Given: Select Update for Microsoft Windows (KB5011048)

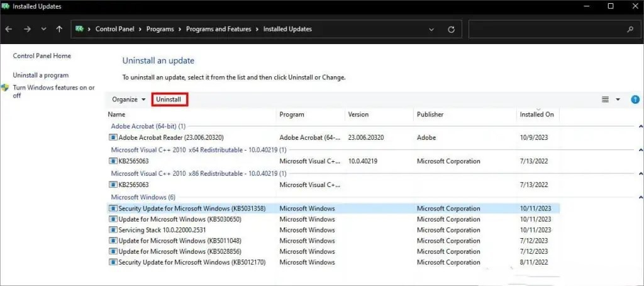Looking at the screenshot, I should pos(333,241).
